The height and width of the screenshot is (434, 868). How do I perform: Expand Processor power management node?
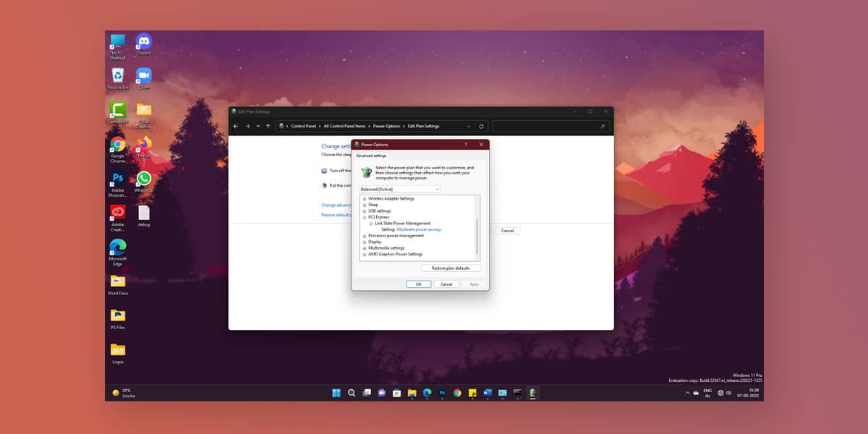[365, 236]
